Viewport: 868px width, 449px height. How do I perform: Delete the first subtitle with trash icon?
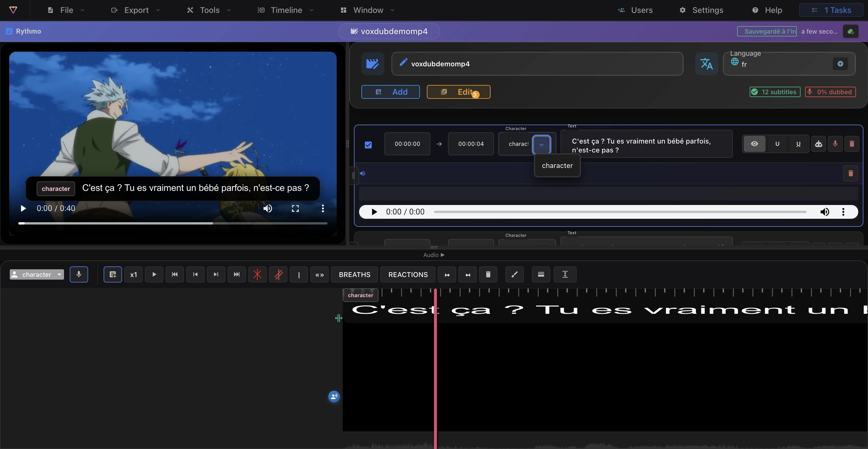(x=852, y=144)
